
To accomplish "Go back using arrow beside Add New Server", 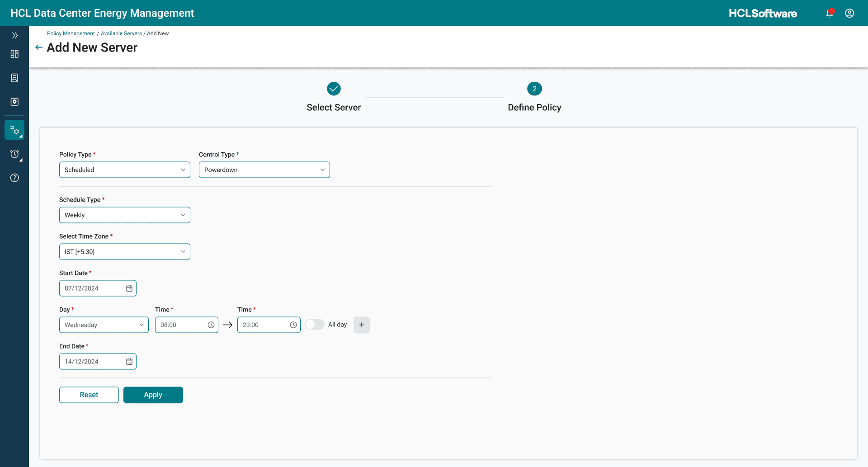I will point(39,47).
